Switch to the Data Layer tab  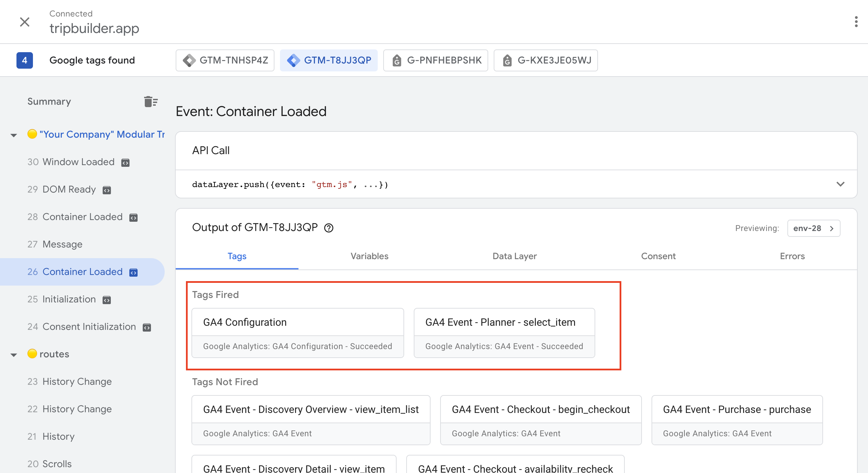tap(515, 256)
